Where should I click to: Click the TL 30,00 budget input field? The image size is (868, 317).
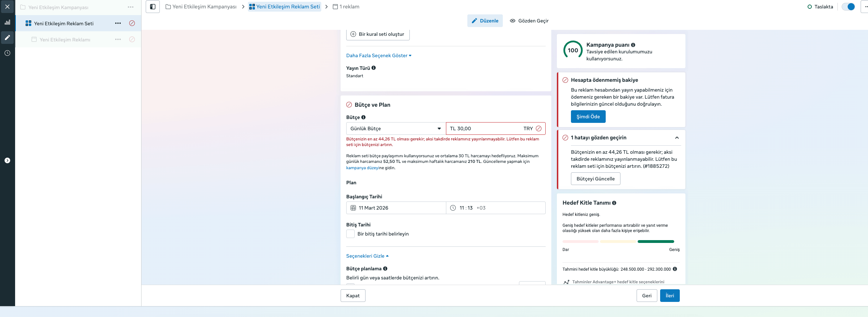pos(485,128)
